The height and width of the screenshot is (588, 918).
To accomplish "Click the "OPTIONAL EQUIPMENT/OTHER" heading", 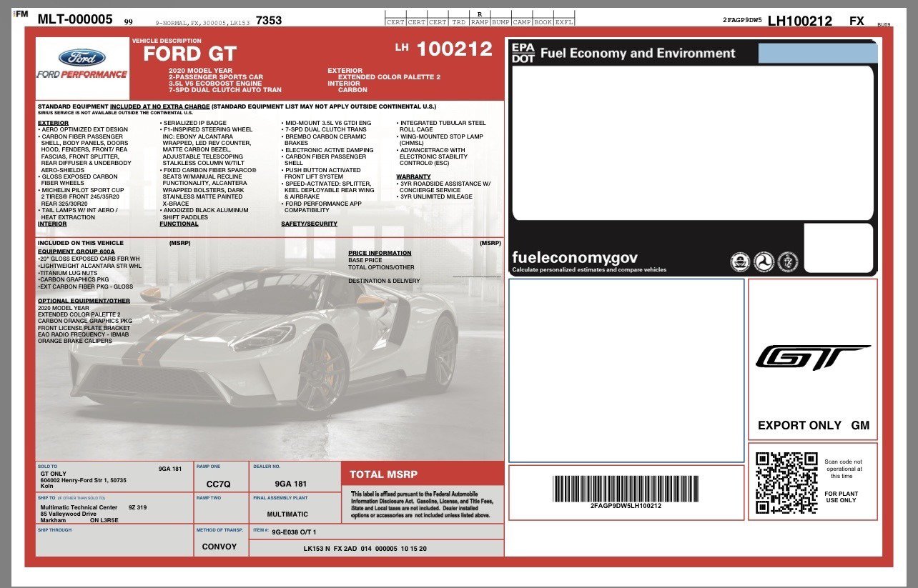I will pos(84,301).
